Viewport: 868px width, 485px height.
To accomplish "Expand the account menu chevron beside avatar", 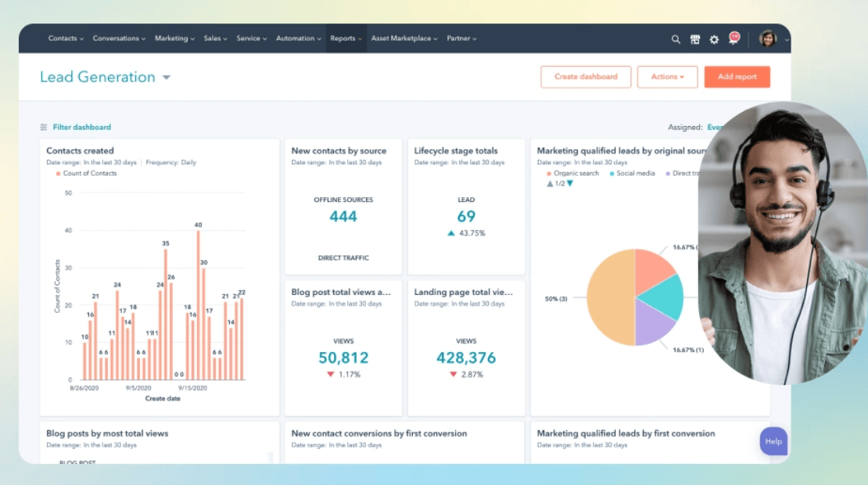I will point(787,40).
